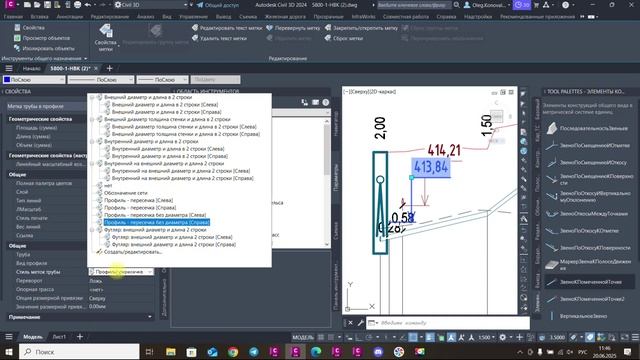Open the color ПоСлою dropdown

click(34, 80)
